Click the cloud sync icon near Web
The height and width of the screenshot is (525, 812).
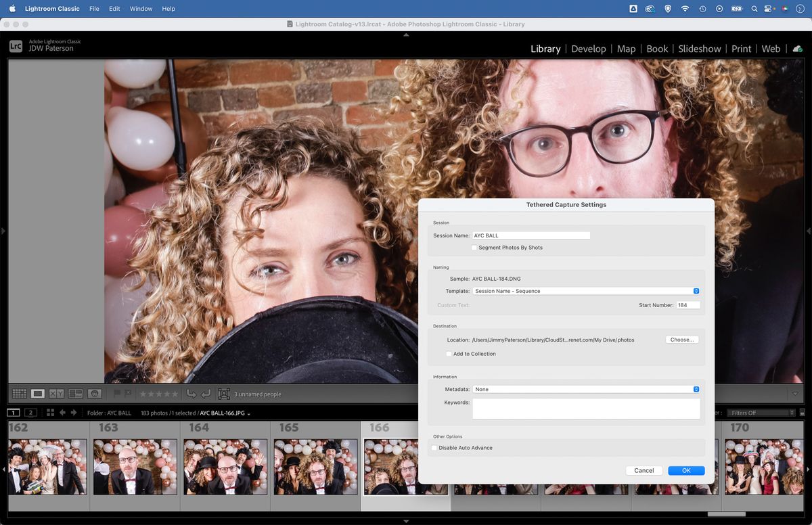(x=797, y=49)
